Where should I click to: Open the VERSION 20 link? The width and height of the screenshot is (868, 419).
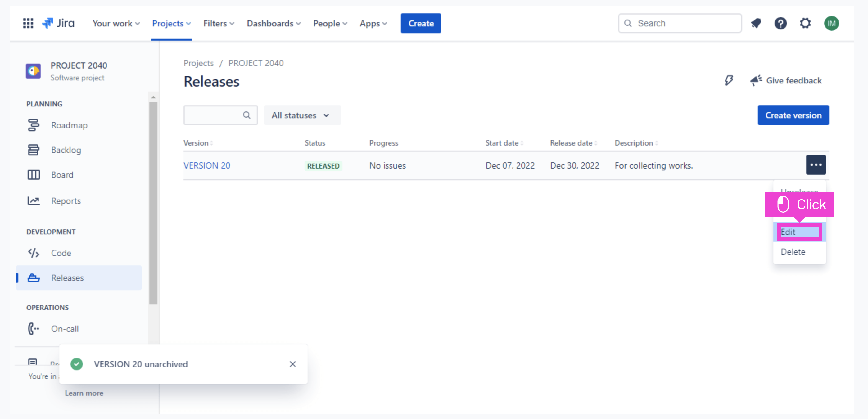(207, 165)
